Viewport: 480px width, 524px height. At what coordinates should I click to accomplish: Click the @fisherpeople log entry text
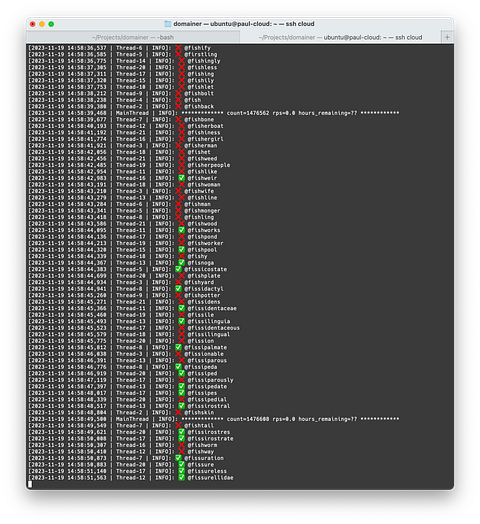click(209, 165)
